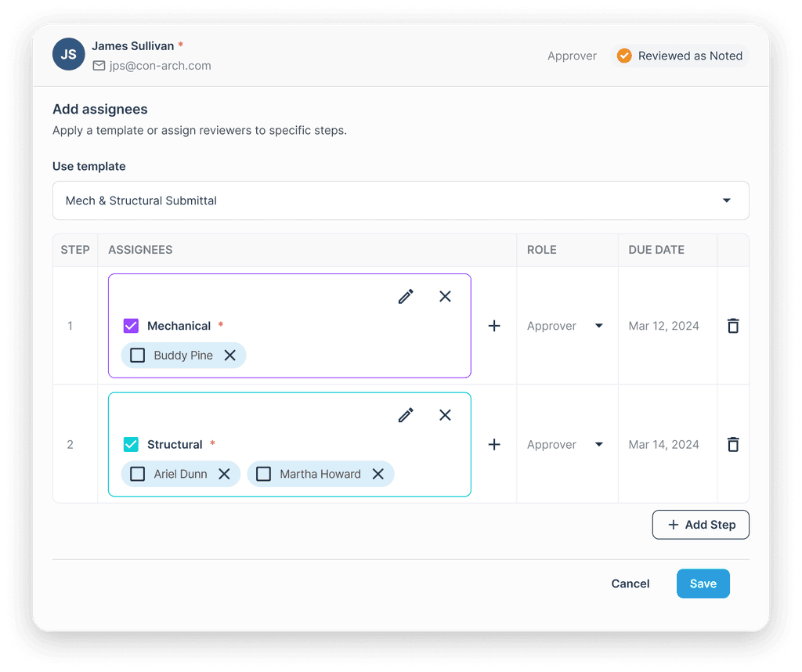Click the orange checkmark on Reviewed as Noted
The width and height of the screenshot is (802, 672).
pos(624,56)
